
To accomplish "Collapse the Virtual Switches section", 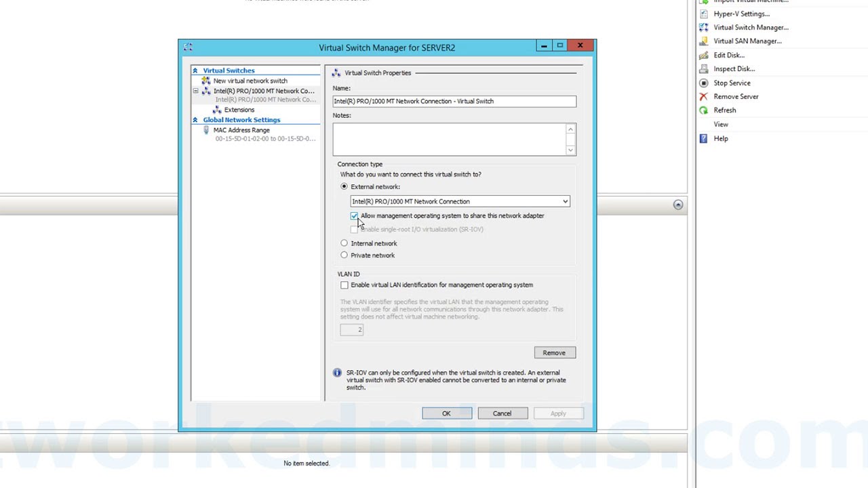I will click(195, 70).
